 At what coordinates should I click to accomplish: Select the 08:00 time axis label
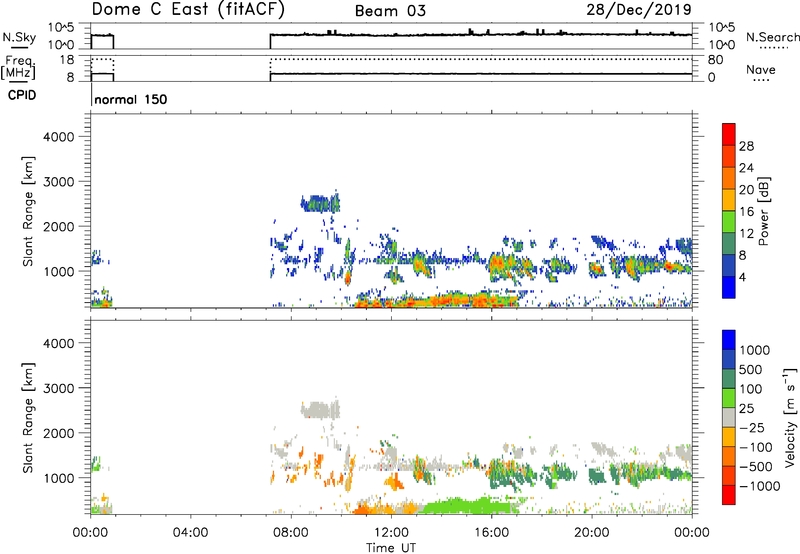click(291, 533)
